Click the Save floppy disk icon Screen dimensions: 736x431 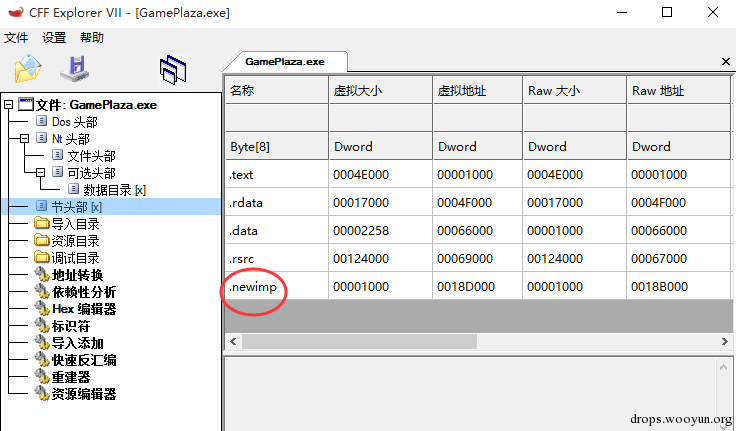tap(76, 69)
